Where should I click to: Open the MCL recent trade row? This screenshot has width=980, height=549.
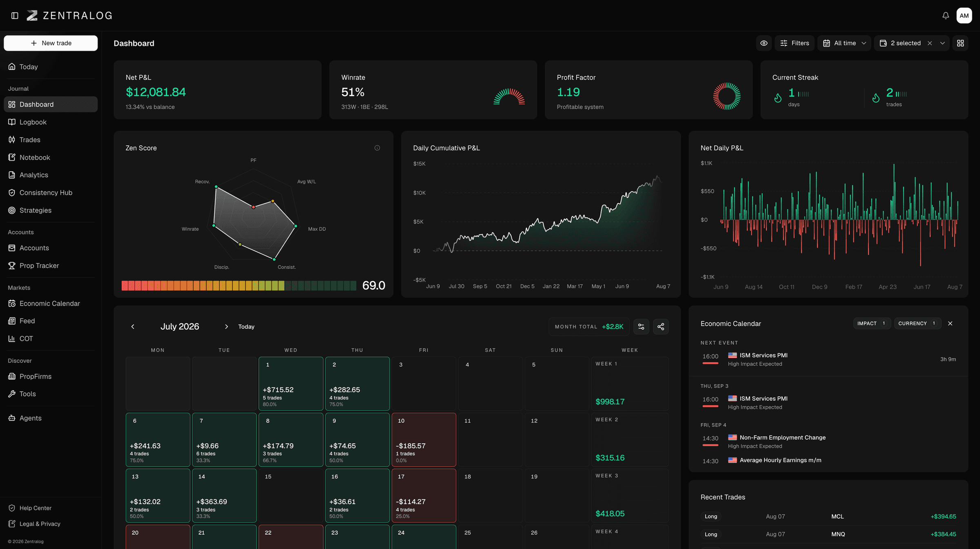(x=828, y=516)
